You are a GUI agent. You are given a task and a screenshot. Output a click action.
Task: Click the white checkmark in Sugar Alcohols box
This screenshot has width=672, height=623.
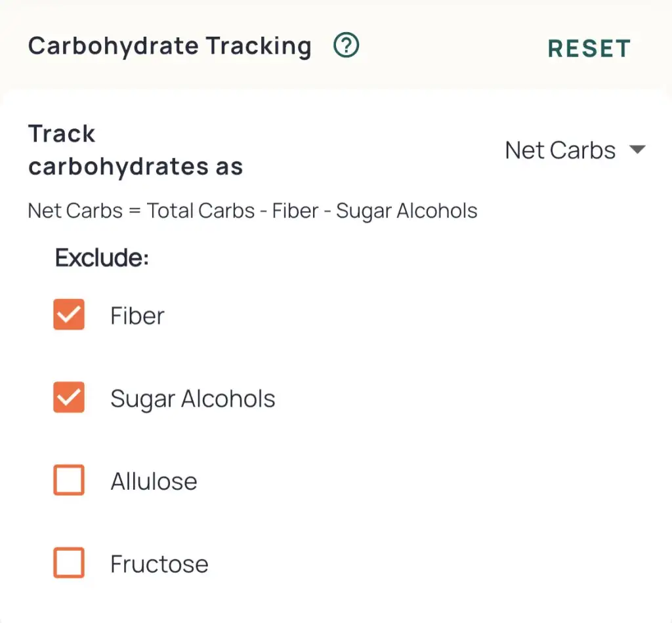click(x=68, y=397)
